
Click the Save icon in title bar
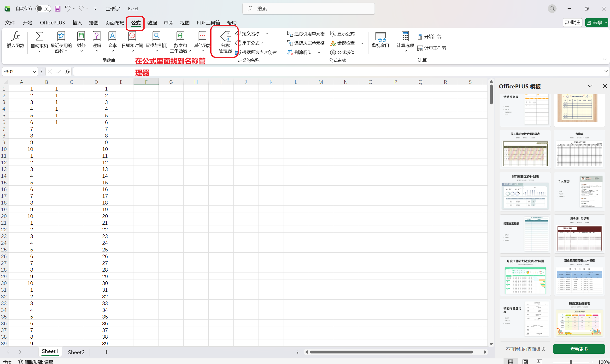58,9
